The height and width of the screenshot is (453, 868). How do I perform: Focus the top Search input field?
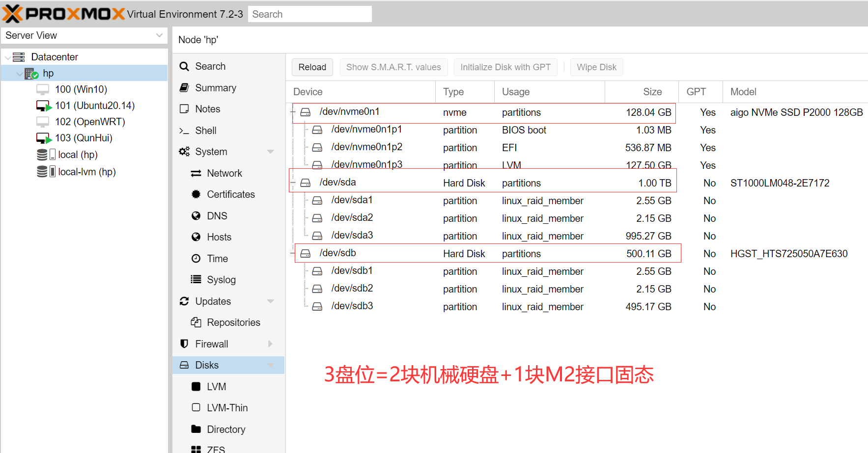(x=309, y=14)
